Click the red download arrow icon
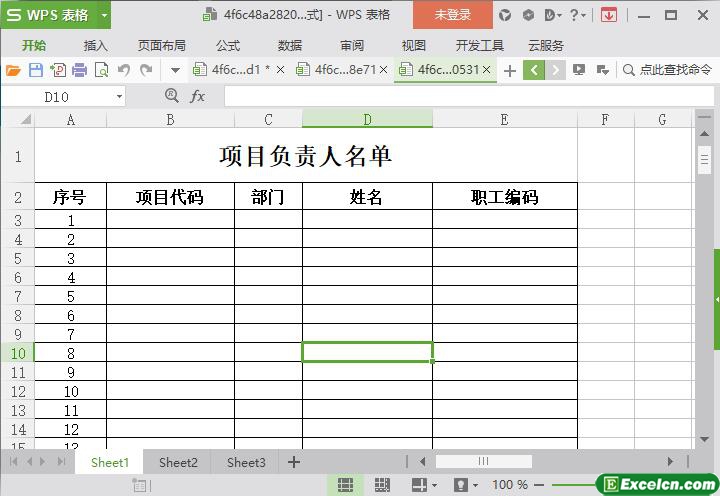Viewport: 720px width, 496px height. 608,16
